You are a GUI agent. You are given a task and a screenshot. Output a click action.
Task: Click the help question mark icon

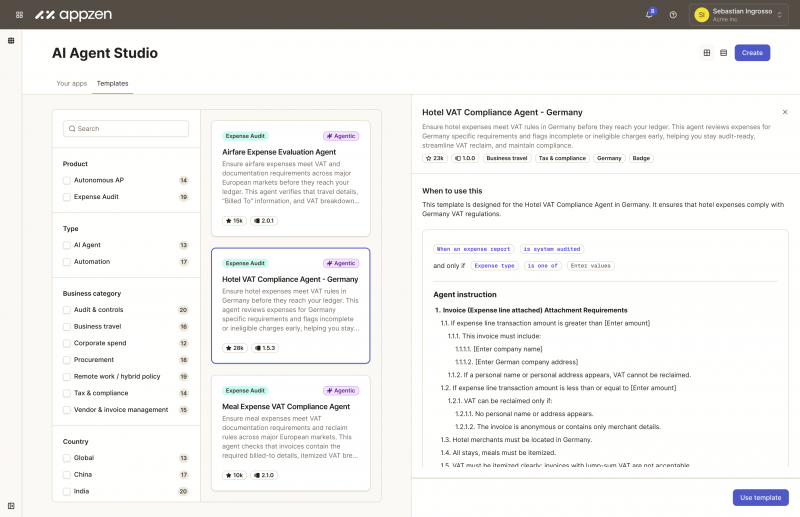[x=673, y=15]
